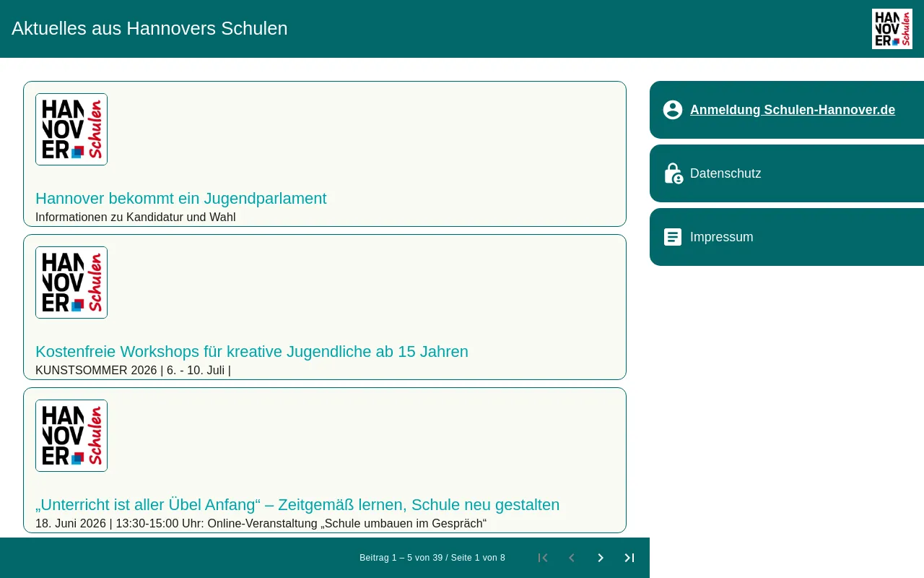Click the 18. Juni 2026 Online-Veranstaltung subtitle
Image resolution: width=924 pixels, height=578 pixels.
click(x=261, y=523)
